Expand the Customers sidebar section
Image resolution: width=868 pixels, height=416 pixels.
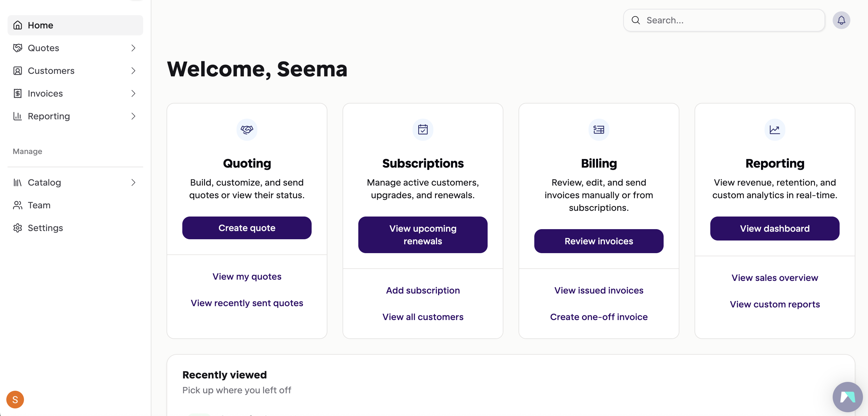133,71
